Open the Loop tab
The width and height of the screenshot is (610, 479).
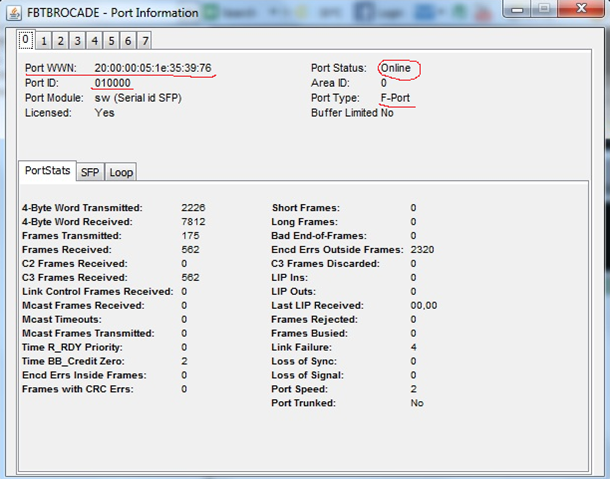click(x=121, y=172)
